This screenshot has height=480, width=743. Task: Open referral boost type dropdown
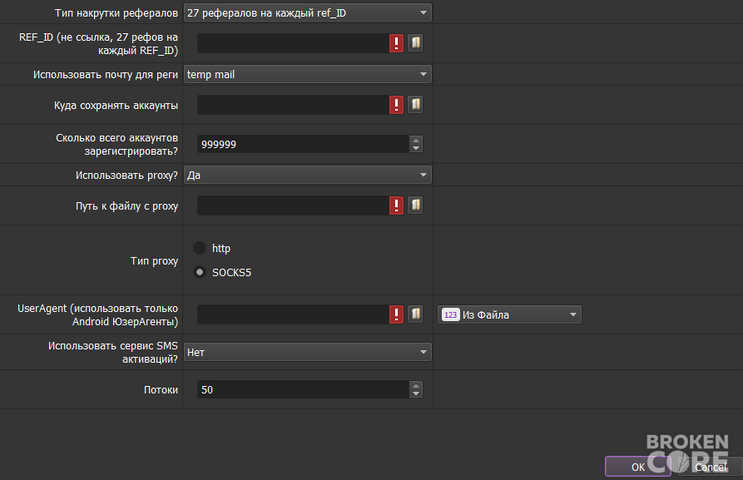(x=308, y=13)
